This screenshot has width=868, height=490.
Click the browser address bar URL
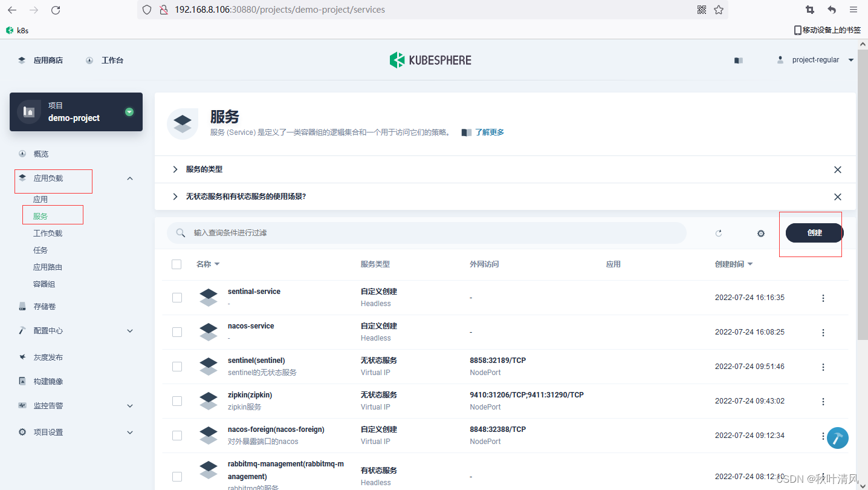pyautogui.click(x=279, y=10)
